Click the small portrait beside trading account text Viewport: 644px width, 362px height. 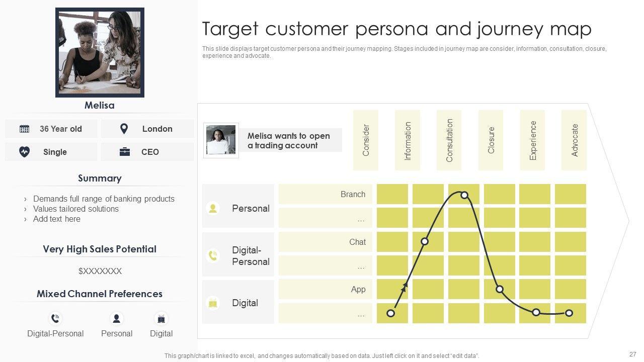221,140
